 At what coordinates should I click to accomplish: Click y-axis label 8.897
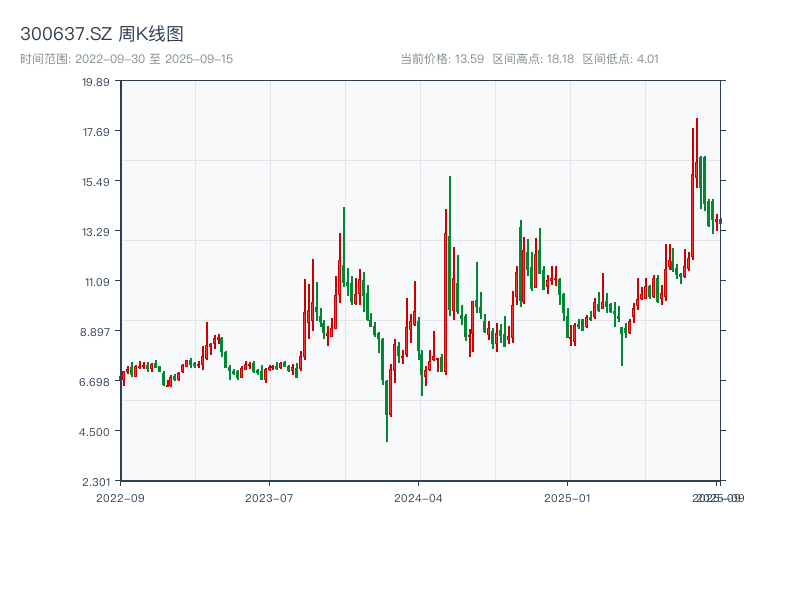pyautogui.click(x=94, y=332)
